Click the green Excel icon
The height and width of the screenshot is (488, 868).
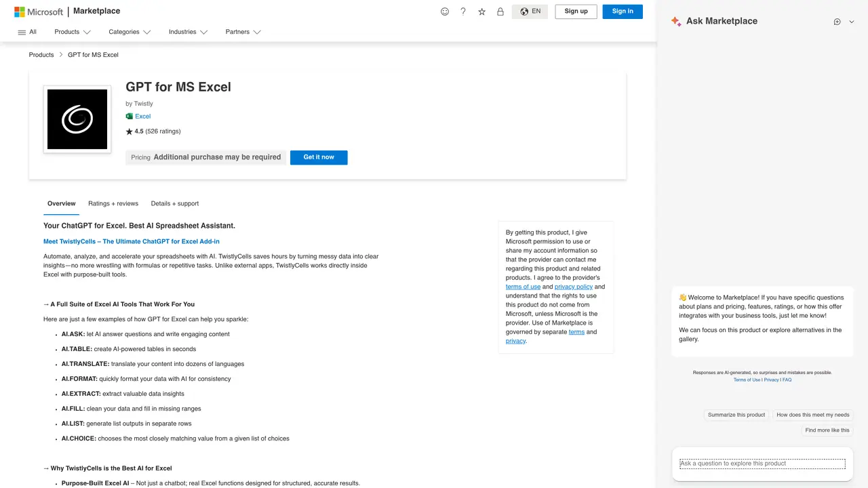pos(129,117)
